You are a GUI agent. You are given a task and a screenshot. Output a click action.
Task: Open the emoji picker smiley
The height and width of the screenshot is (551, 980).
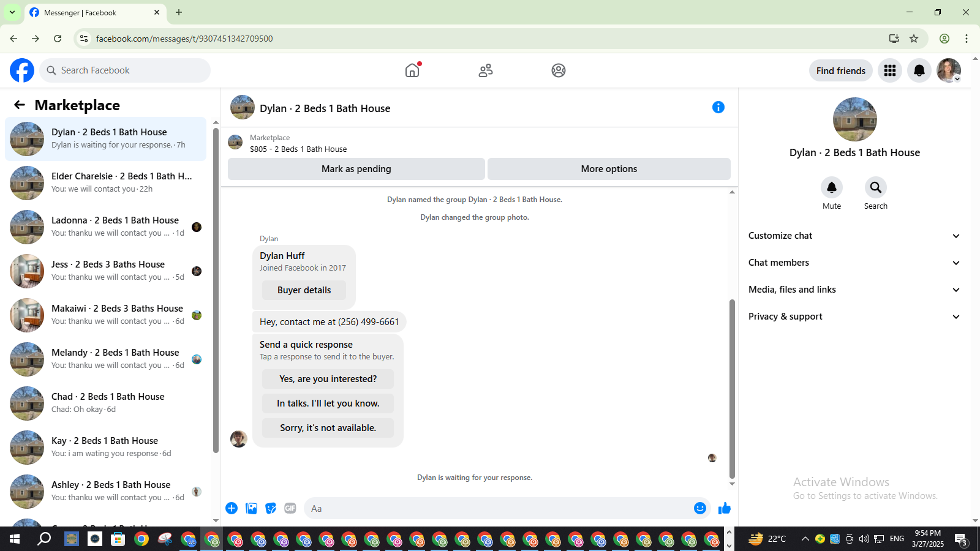[x=700, y=508]
